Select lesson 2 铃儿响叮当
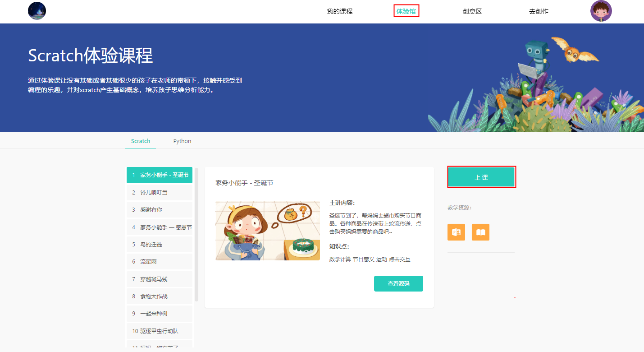 (x=160, y=192)
